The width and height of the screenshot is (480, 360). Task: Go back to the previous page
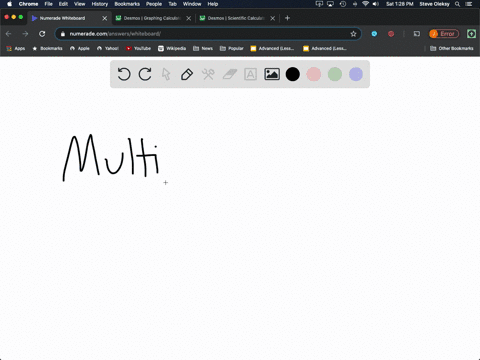9,34
